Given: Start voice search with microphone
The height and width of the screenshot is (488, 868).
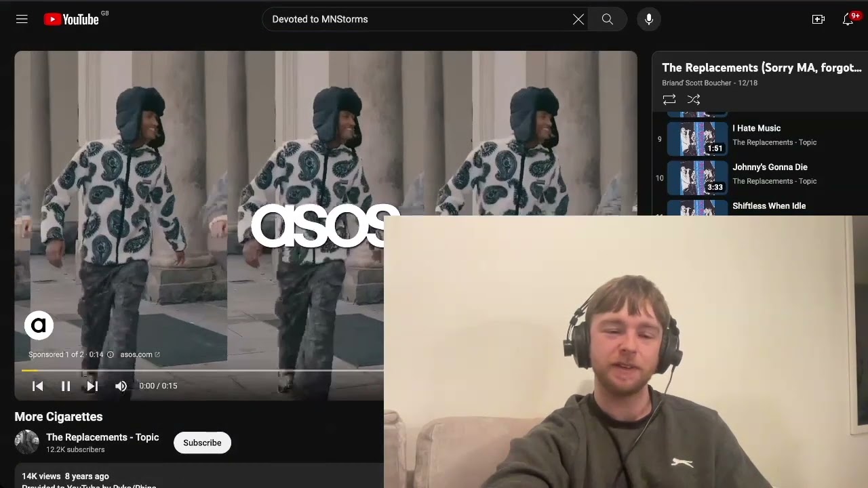Looking at the screenshot, I should 649,20.
